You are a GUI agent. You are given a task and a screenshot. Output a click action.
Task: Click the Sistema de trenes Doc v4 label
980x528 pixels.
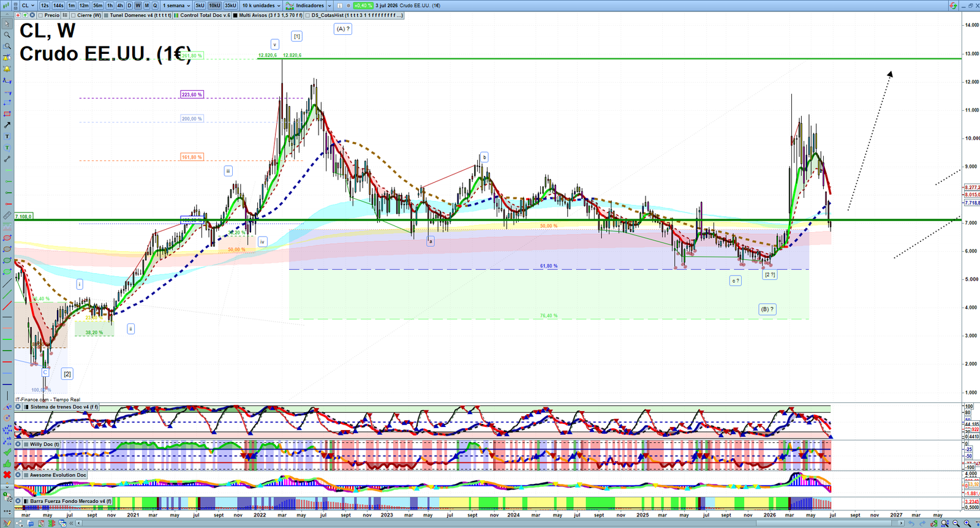[x=64, y=407]
